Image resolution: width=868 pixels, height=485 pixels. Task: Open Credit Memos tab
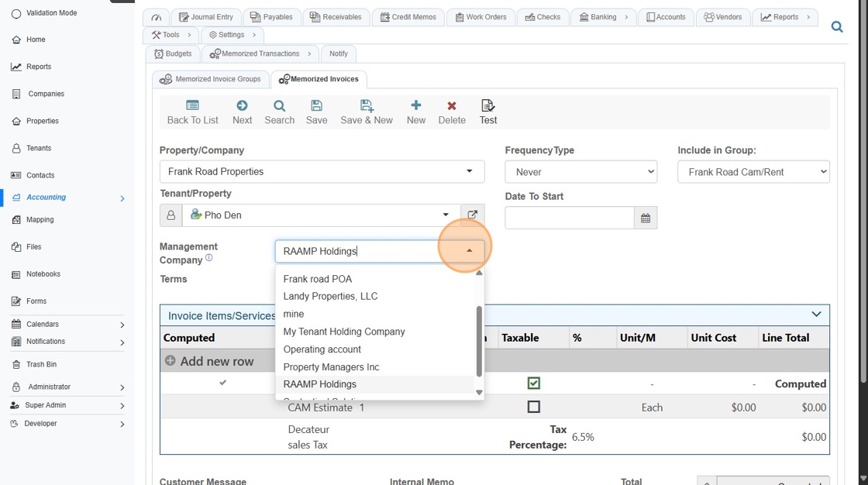pos(408,17)
